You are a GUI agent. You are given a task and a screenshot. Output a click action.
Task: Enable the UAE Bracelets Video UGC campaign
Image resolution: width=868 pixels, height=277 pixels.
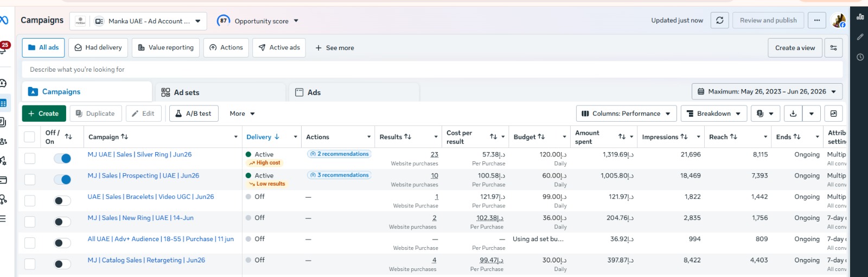(x=62, y=201)
